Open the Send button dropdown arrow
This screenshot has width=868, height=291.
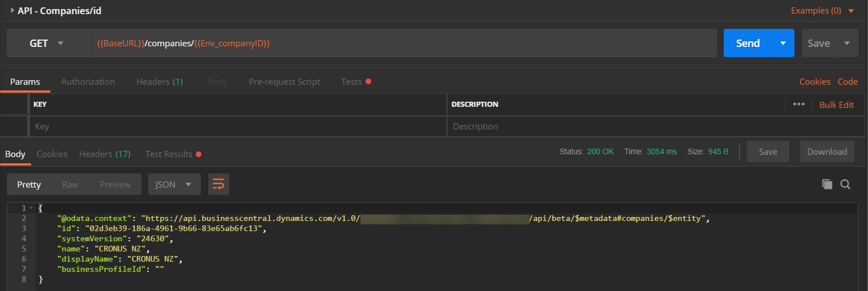(783, 44)
